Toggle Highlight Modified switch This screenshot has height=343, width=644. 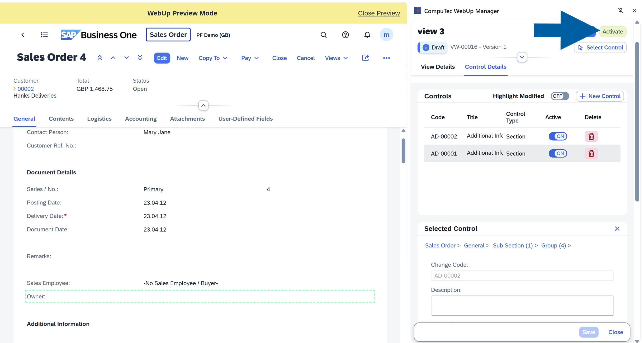560,96
